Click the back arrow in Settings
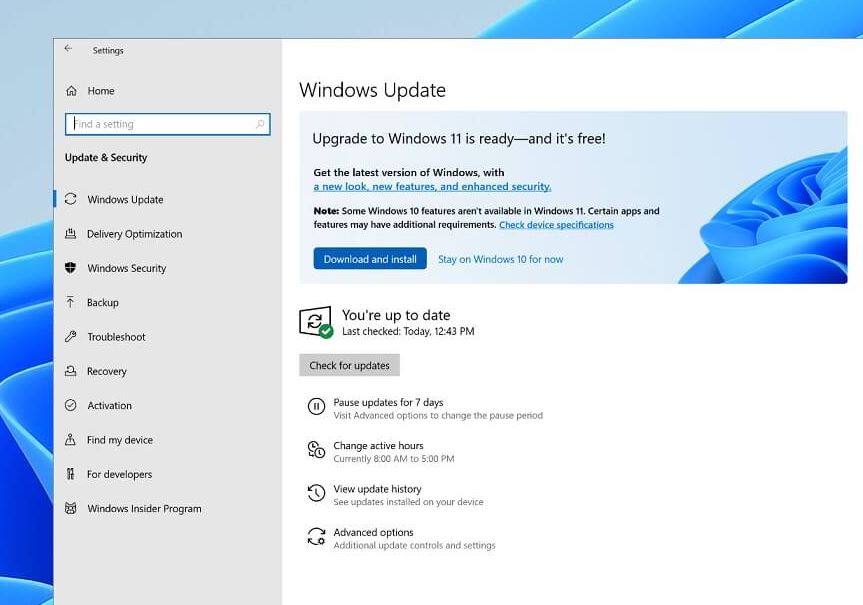The width and height of the screenshot is (863, 605). click(68, 49)
